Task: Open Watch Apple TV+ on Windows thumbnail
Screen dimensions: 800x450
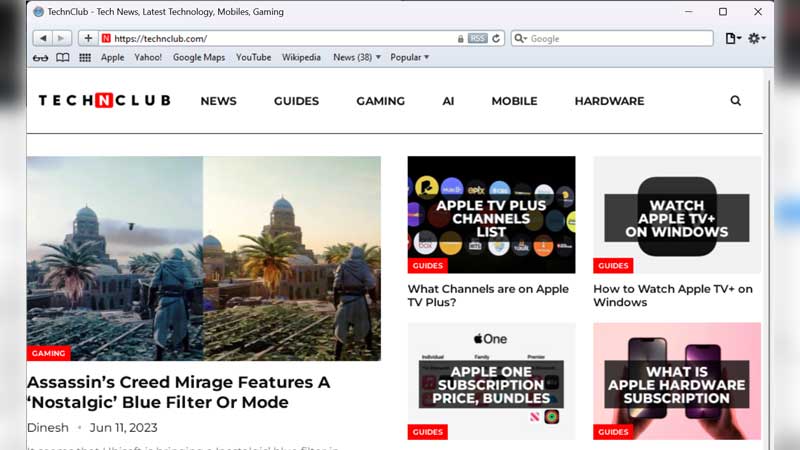Action: (677, 215)
